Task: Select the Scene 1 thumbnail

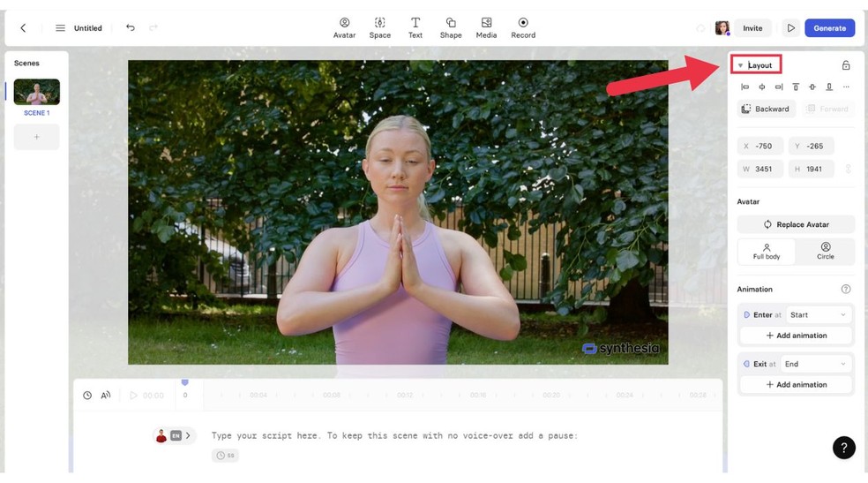Action: click(36, 92)
